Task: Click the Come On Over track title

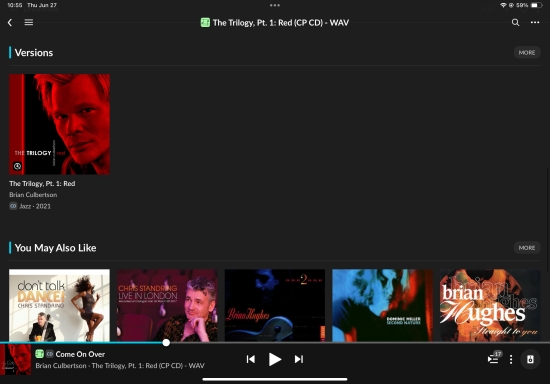Action: tap(80, 354)
